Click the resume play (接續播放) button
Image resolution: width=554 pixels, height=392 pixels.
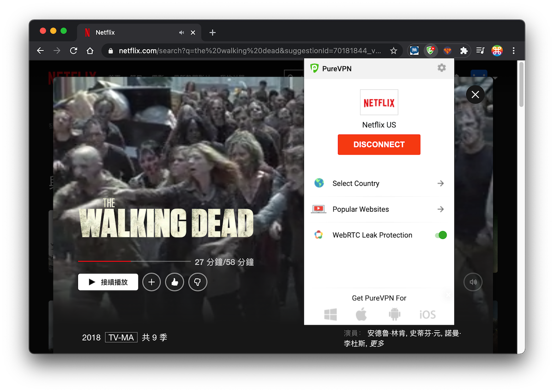tap(108, 282)
